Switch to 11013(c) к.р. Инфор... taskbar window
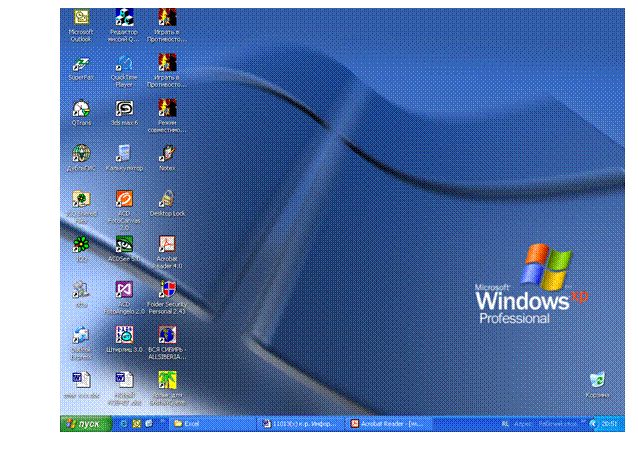Image resolution: width=638 pixels, height=453 pixels. (x=301, y=424)
